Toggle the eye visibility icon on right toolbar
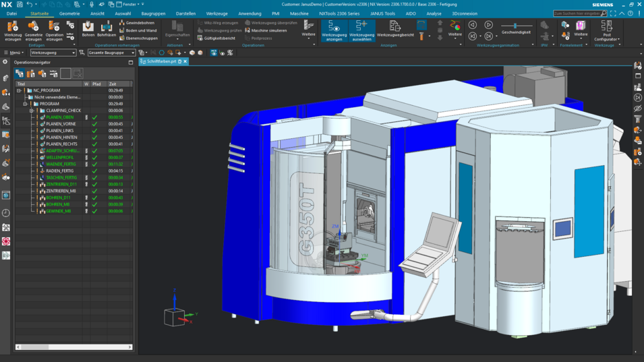Screen dimensions: 644x362 (637, 109)
